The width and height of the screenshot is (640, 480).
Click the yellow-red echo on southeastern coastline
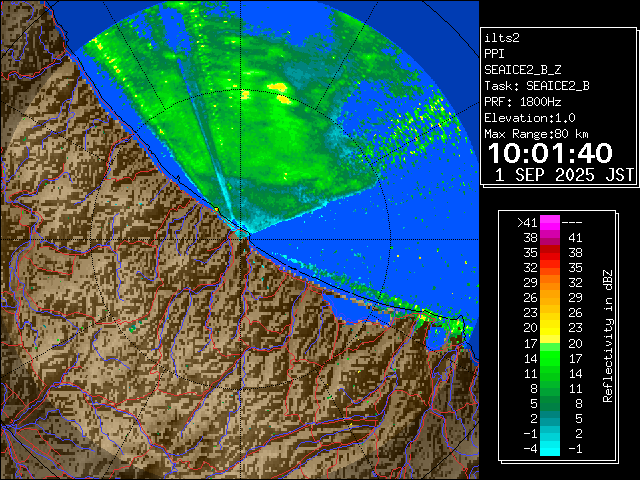point(424,316)
